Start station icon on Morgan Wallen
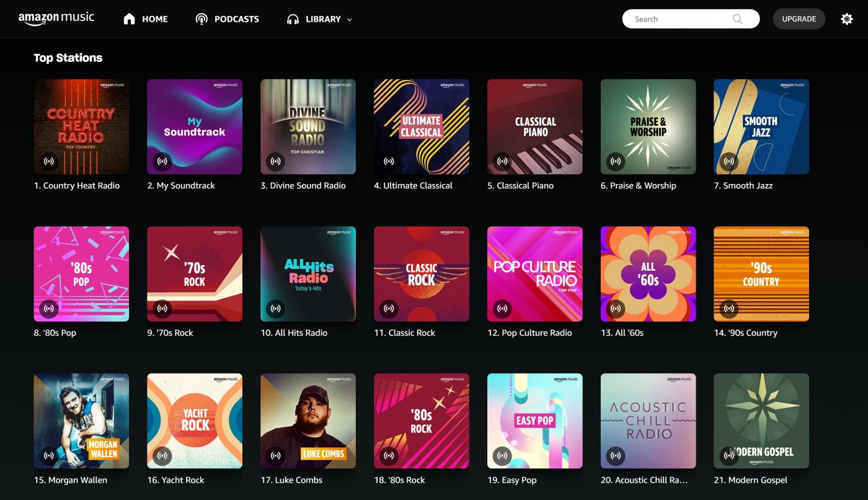The height and width of the screenshot is (500, 868). click(49, 455)
